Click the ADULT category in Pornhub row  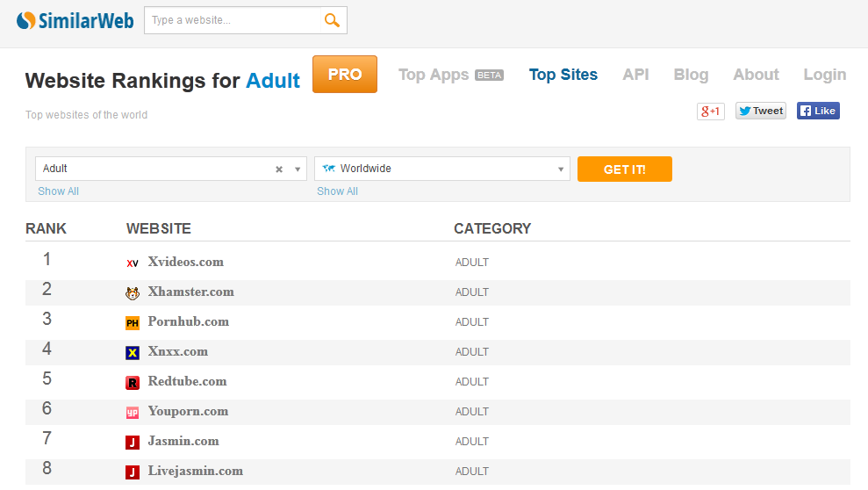pyautogui.click(x=471, y=322)
